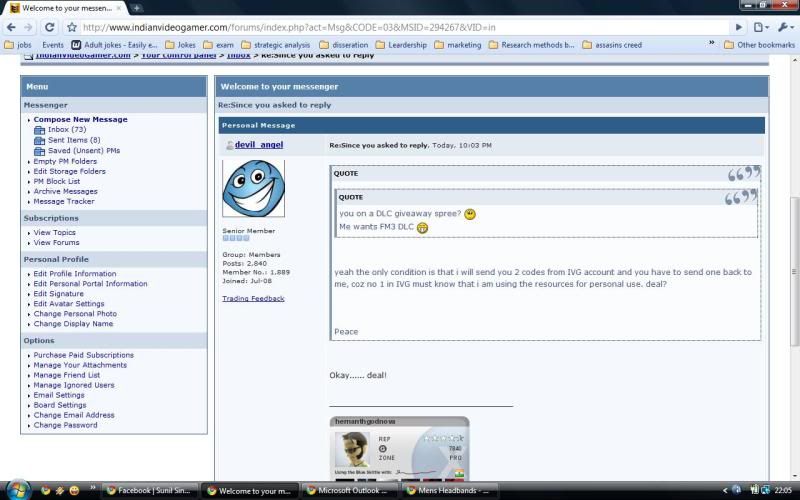Viewport: 800px width, 500px height.
Task: Click the Trading Feedback link
Action: click(x=253, y=298)
